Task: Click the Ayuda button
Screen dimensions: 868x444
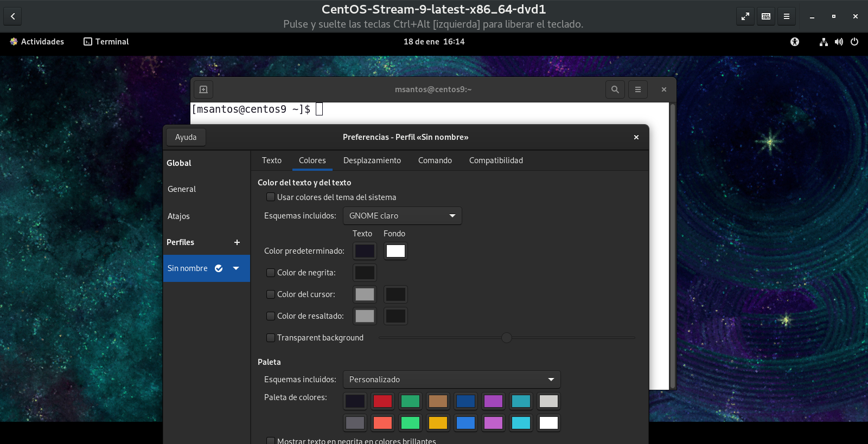Action: (186, 137)
